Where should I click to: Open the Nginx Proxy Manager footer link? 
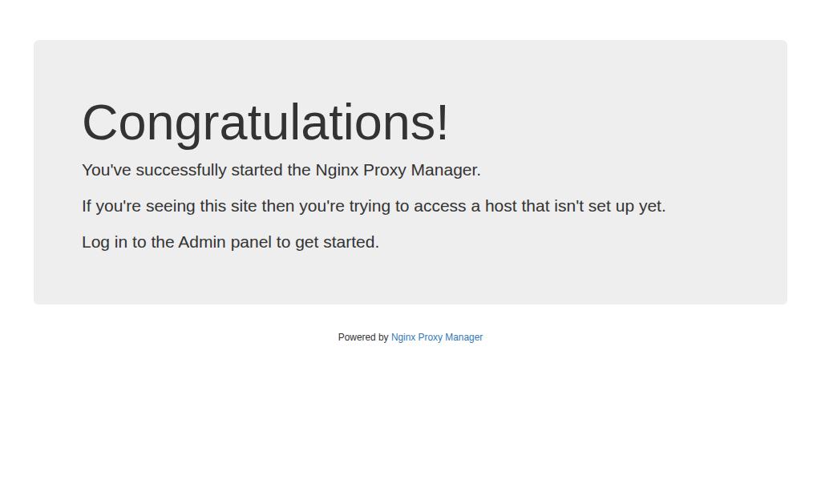[437, 337]
